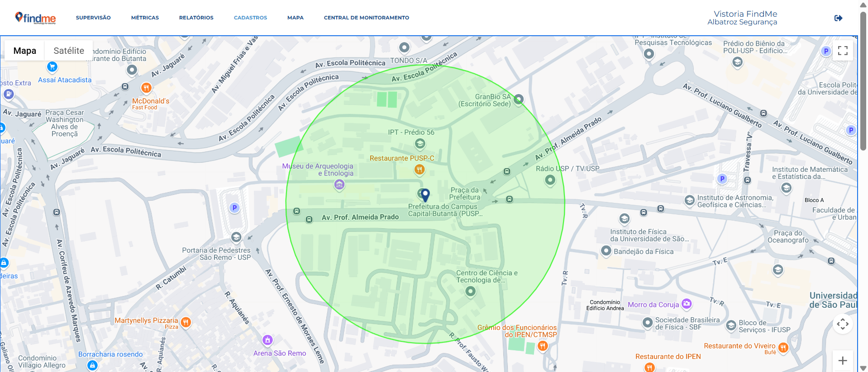Click Assaí Atacadista shopping marker
The width and height of the screenshot is (868, 372).
click(52, 67)
